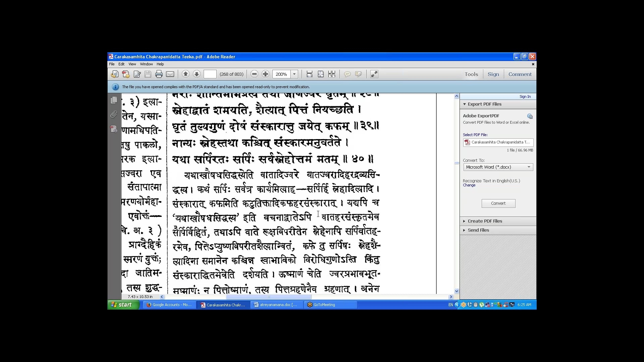Image resolution: width=644 pixels, height=362 pixels.
Task: Click the page number input field
Action: (x=210, y=74)
